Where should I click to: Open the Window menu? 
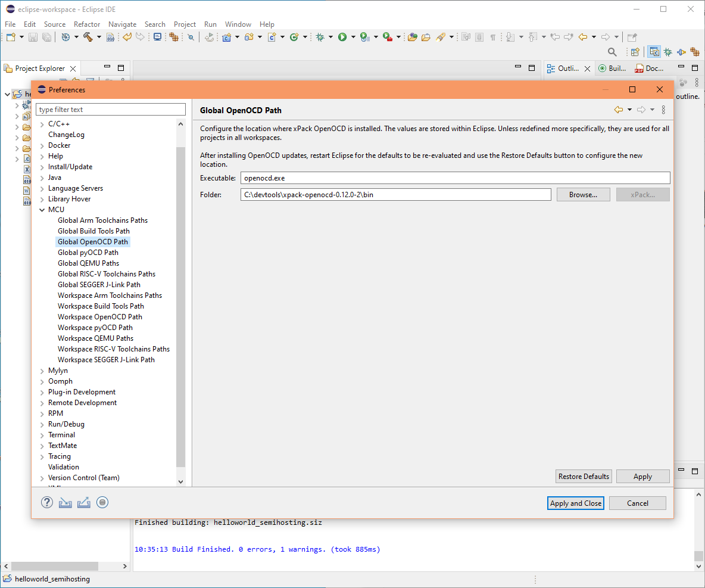point(238,24)
